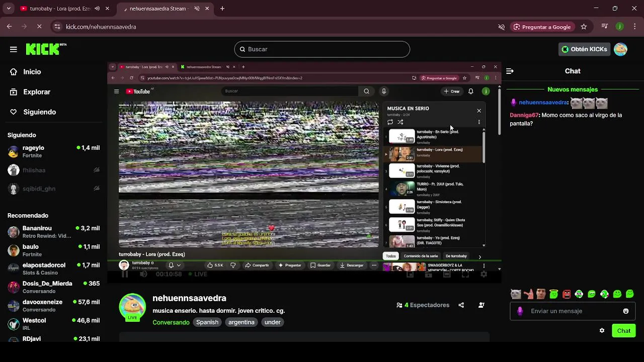Open the user avatar menu on Kick
This screenshot has width=644, height=362.
click(x=620, y=49)
